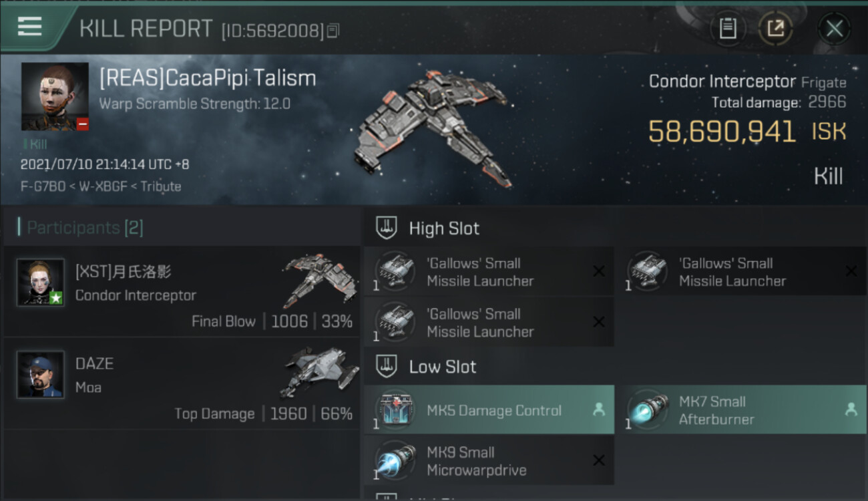Click the clipboard report icon
Screen dimensions: 868x501
click(x=728, y=28)
